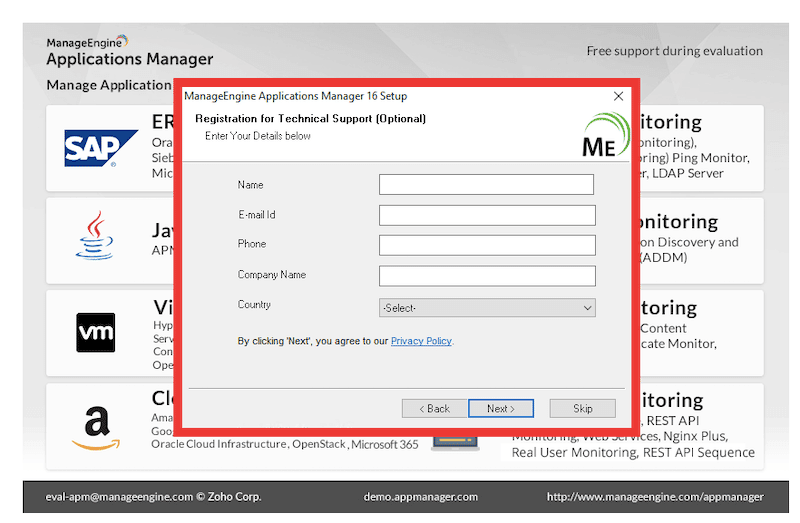
Task: Click the 'Applications Manager' heading
Action: tap(130, 59)
